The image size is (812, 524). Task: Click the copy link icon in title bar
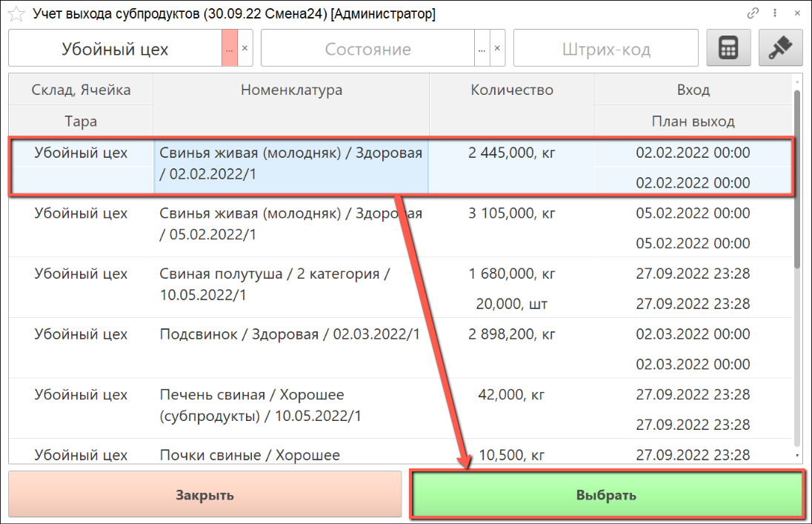coord(753,13)
